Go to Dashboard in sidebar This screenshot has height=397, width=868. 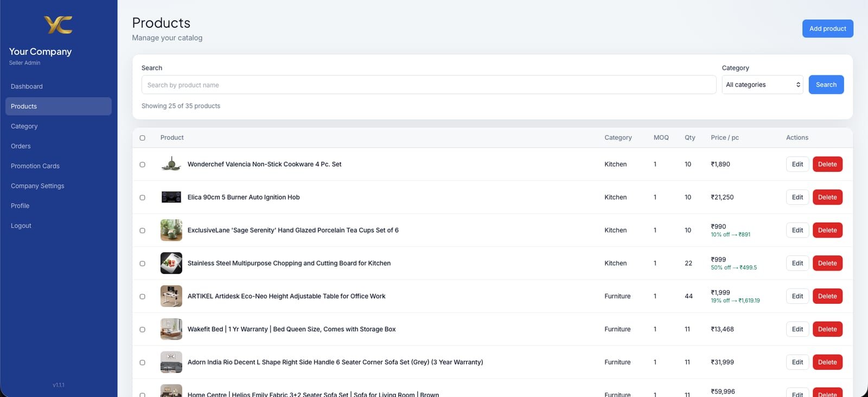pyautogui.click(x=59, y=86)
